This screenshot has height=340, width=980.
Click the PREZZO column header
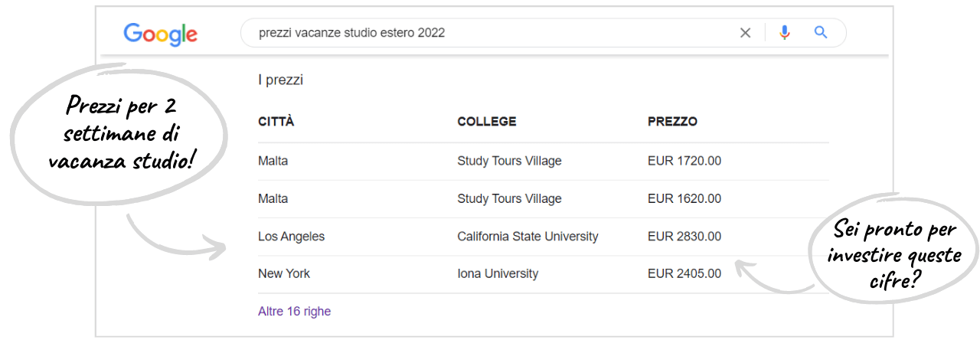pos(672,122)
